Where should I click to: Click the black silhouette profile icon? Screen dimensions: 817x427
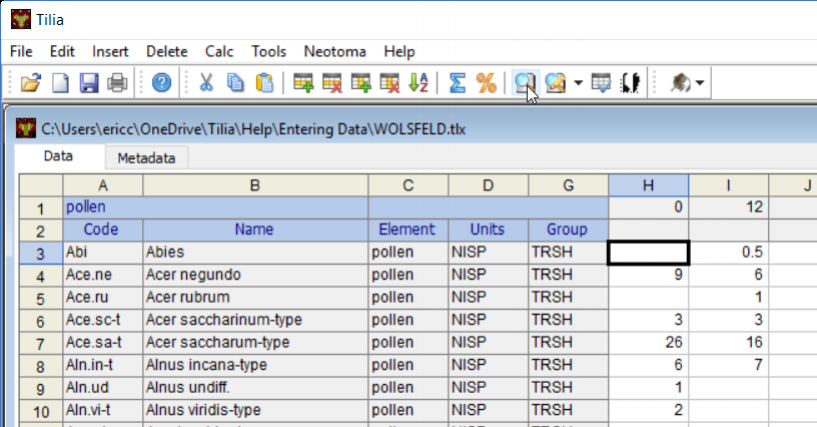tap(630, 83)
